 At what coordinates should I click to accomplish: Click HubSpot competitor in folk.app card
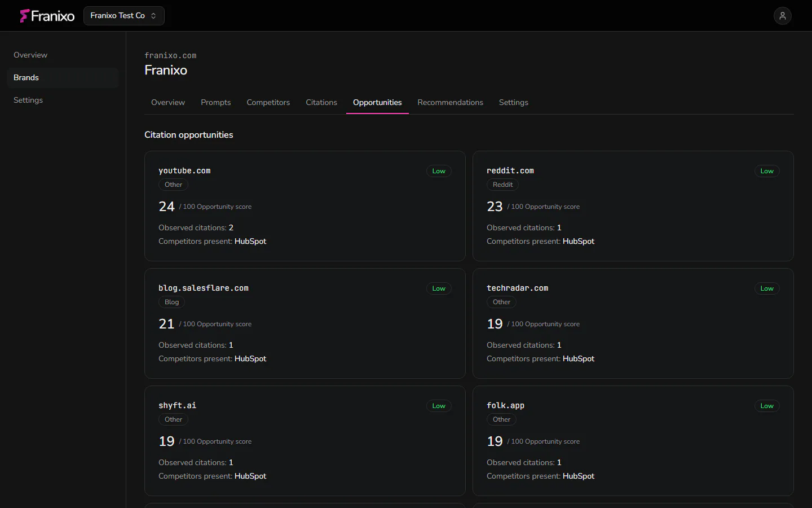(x=579, y=476)
